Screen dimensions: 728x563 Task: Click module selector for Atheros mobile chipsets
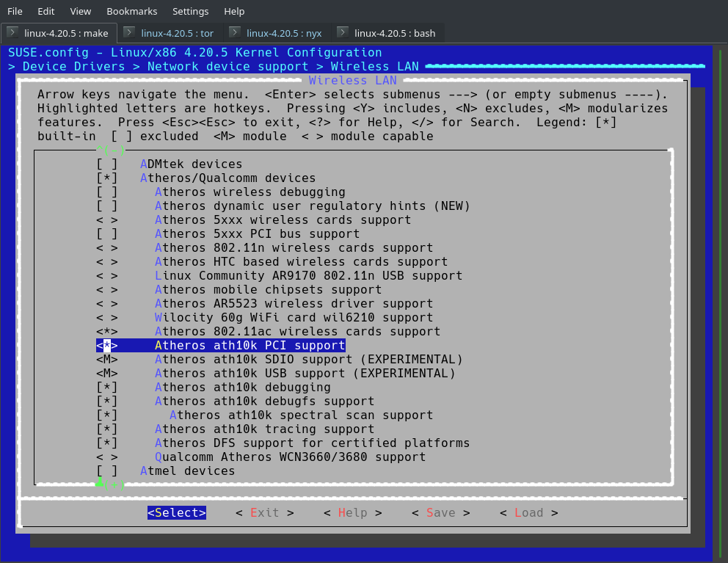(107, 290)
